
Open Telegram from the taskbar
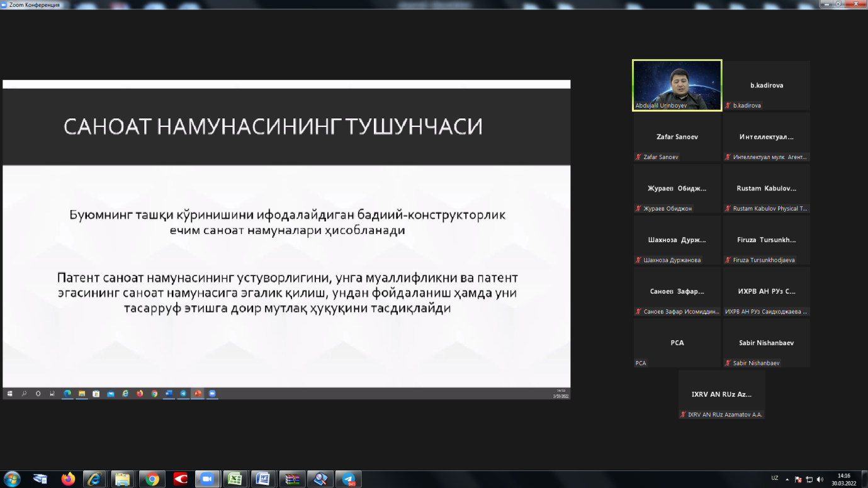[x=348, y=479]
